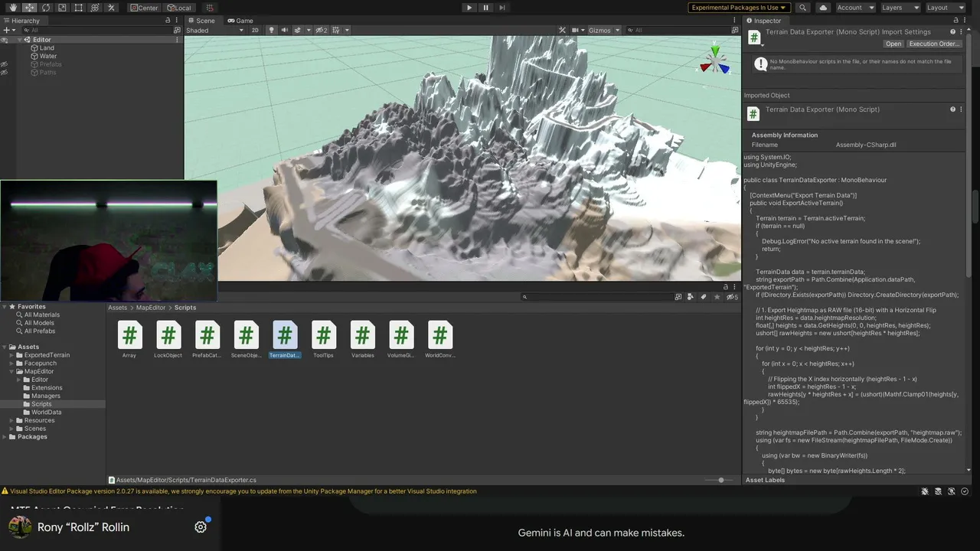Click Execution Order button
980x551 pixels.
934,44
